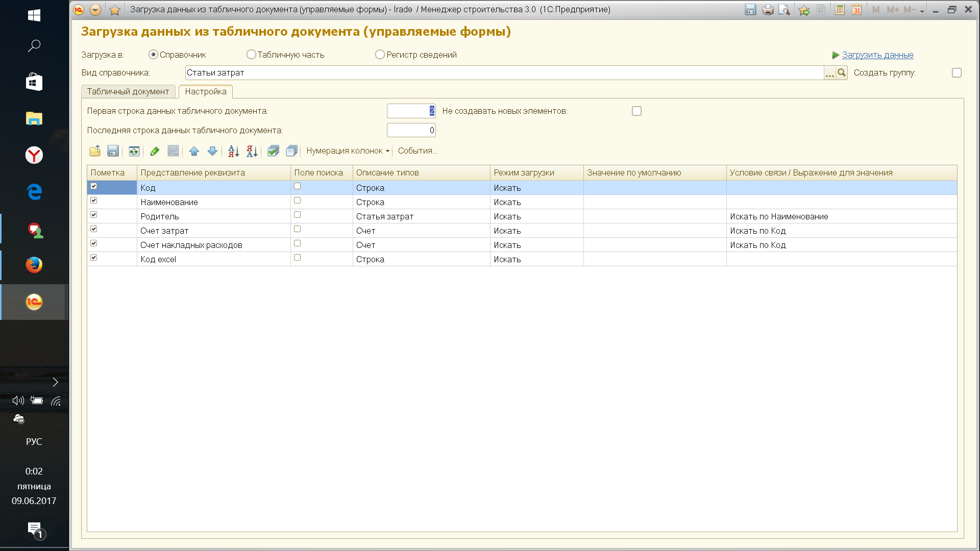The image size is (980, 551).
Task: Click the Представление реквизита column header
Action: [x=214, y=172]
